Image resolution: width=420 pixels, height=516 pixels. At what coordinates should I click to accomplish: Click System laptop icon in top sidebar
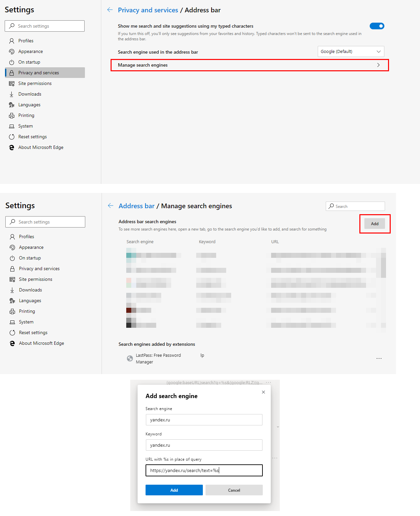point(12,126)
